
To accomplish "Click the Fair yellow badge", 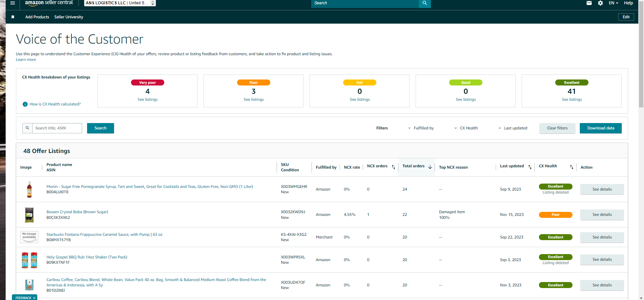I will pyautogui.click(x=360, y=82).
